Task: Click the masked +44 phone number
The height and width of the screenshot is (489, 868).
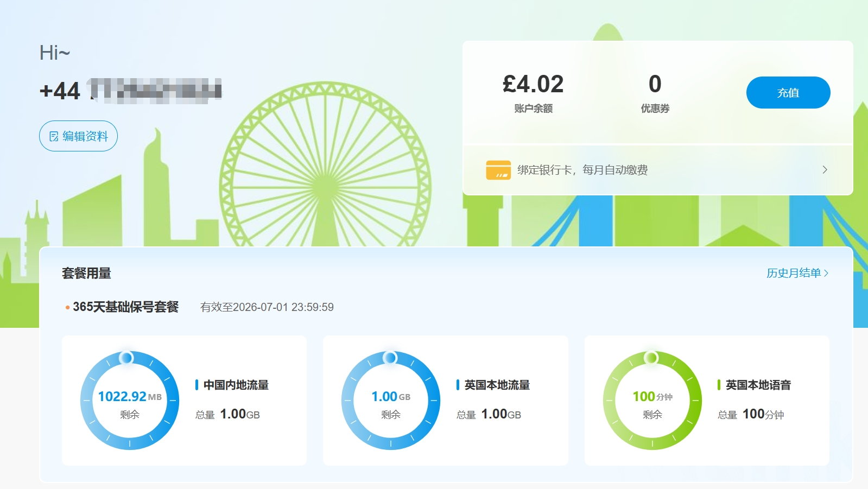Action: (130, 91)
